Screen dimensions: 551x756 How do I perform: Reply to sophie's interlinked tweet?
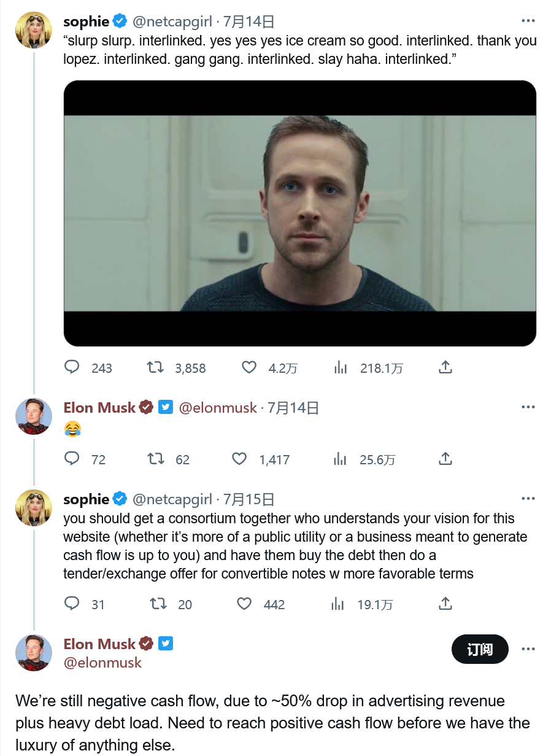(x=72, y=367)
